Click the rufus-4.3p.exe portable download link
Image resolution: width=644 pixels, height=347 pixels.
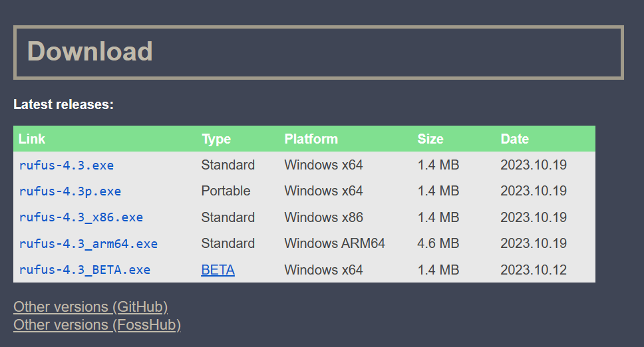point(70,191)
